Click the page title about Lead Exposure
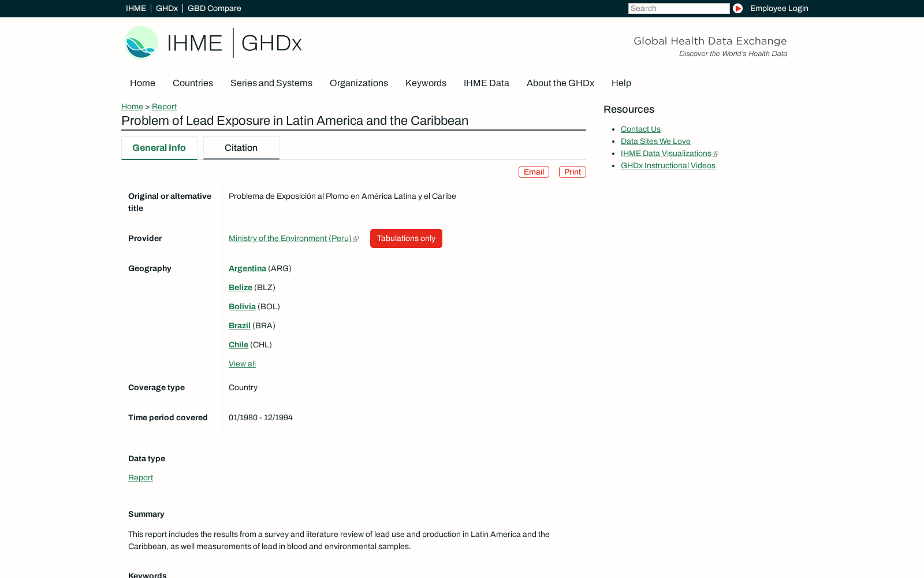Image resolution: width=924 pixels, height=578 pixels. [x=295, y=121]
